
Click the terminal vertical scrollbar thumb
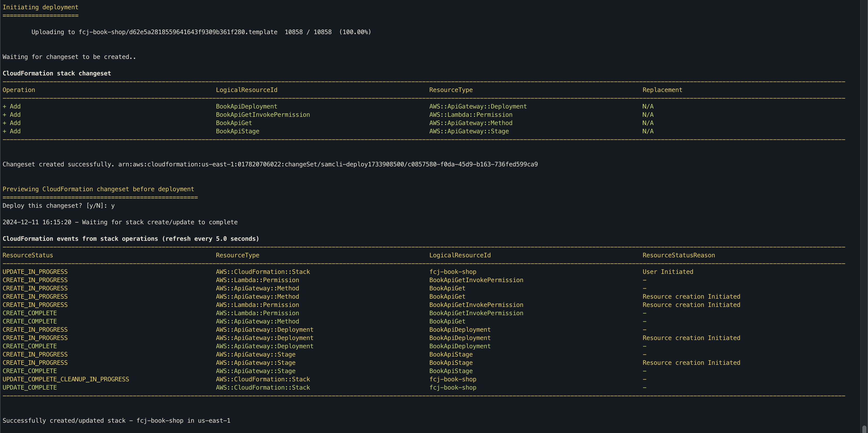pos(864,429)
